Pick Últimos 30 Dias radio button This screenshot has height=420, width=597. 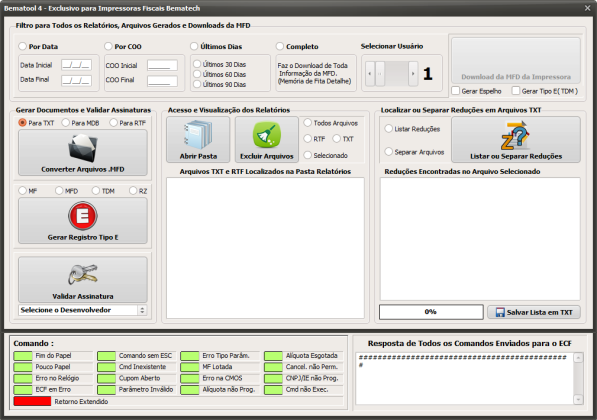click(197, 64)
